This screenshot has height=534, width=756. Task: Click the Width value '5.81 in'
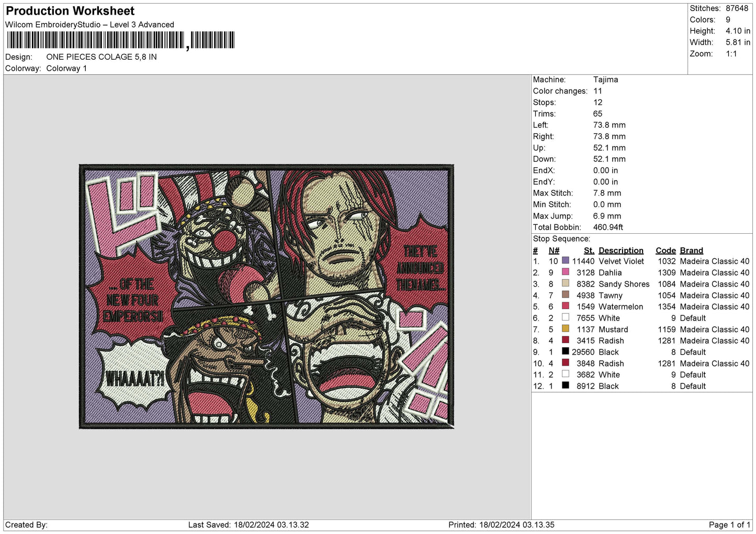tap(738, 42)
